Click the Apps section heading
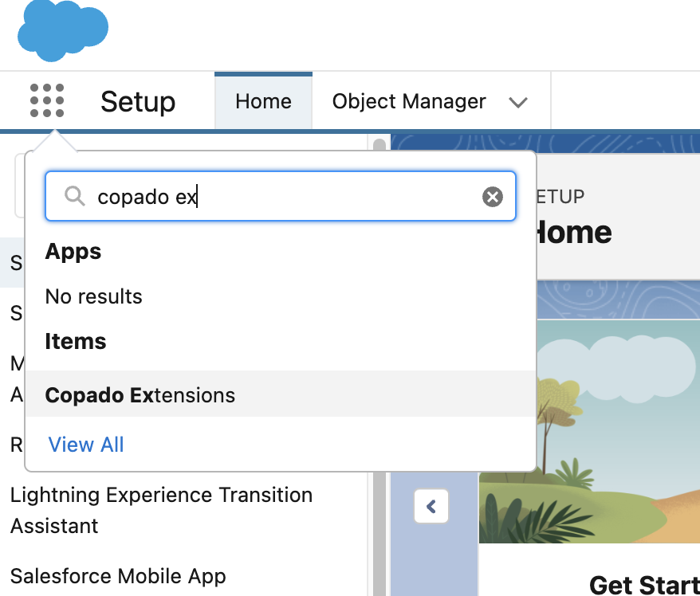Image resolution: width=700 pixels, height=596 pixels. [73, 252]
